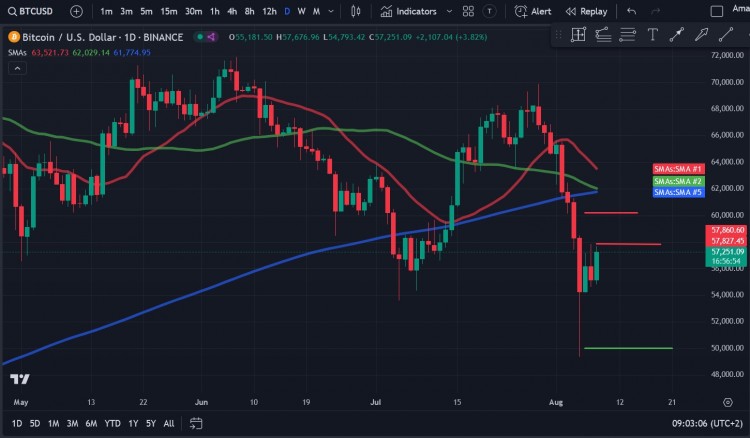Switch to the 4h timeframe
The width and height of the screenshot is (750, 438).
point(232,12)
